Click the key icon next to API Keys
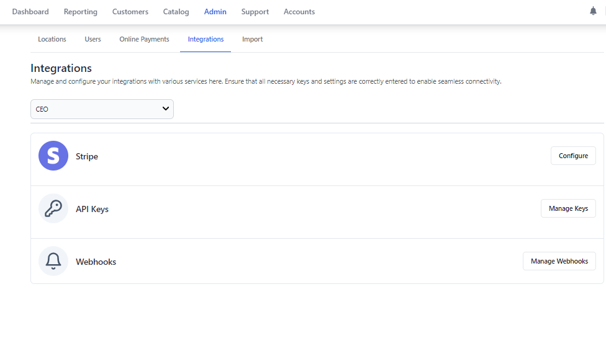This screenshot has height=364, width=606. point(53,208)
